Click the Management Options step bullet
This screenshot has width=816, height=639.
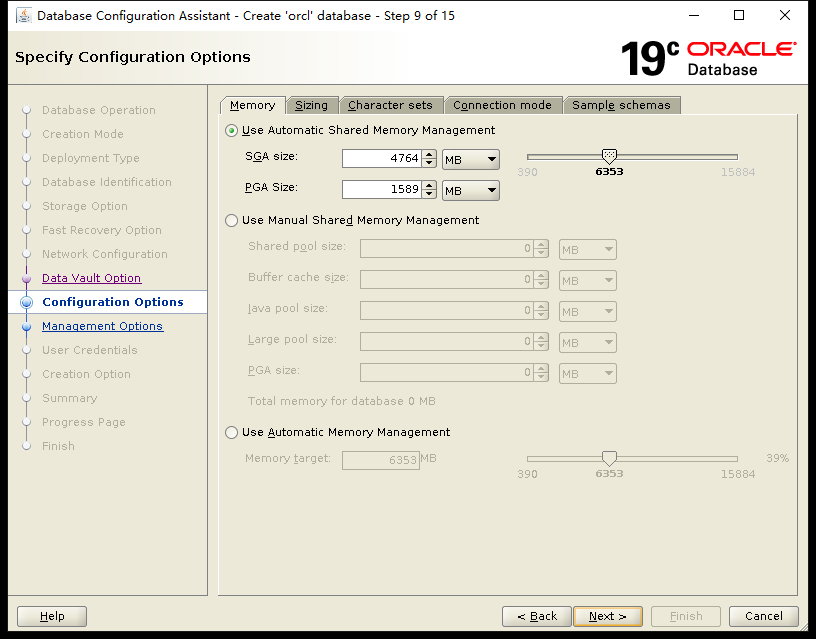[27, 326]
